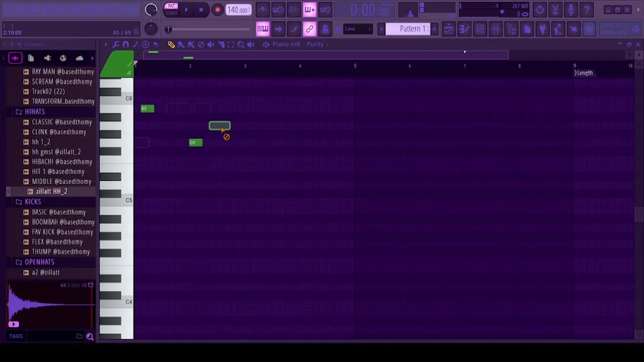Open the Line snap selector dropdown

(x=358, y=29)
